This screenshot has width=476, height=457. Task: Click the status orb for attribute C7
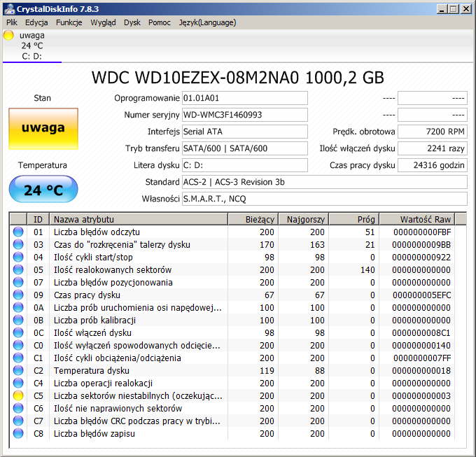(x=18, y=421)
